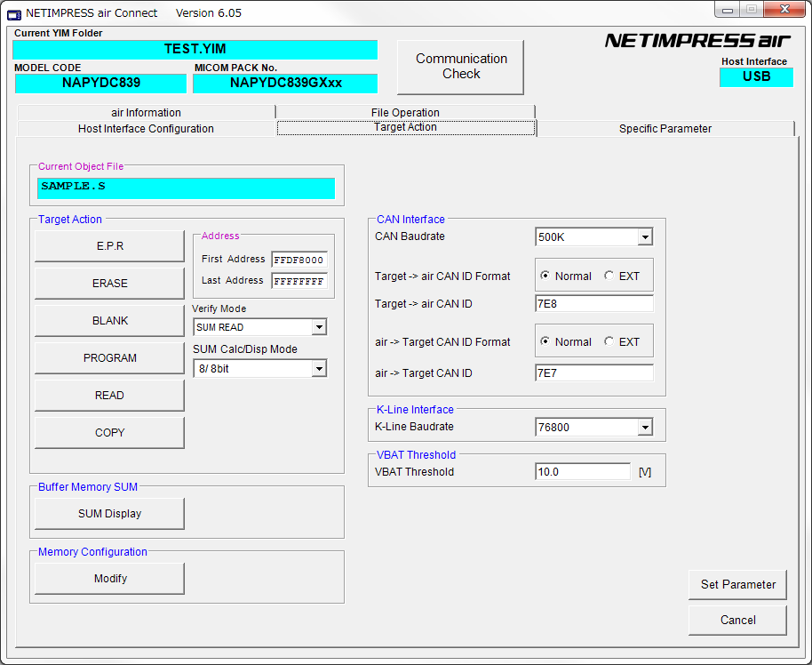Click the NAPYDC839 model code display
812x665 pixels.
(101, 83)
